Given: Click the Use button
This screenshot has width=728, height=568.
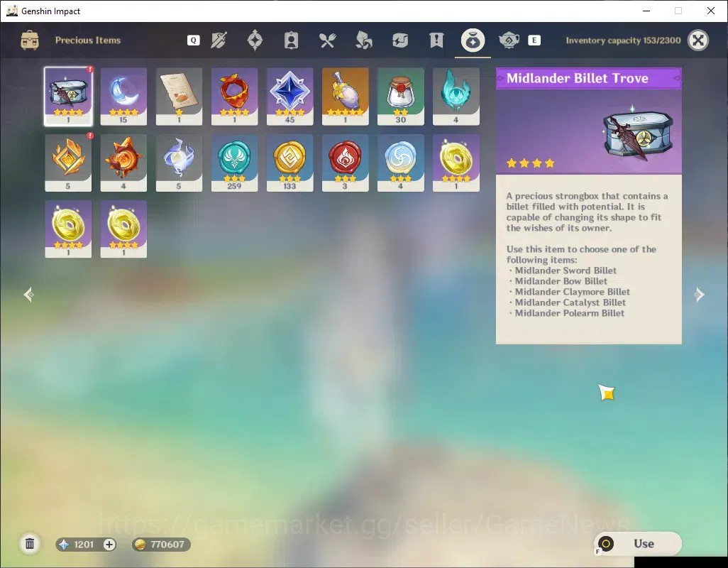Looking at the screenshot, I should tap(637, 543).
